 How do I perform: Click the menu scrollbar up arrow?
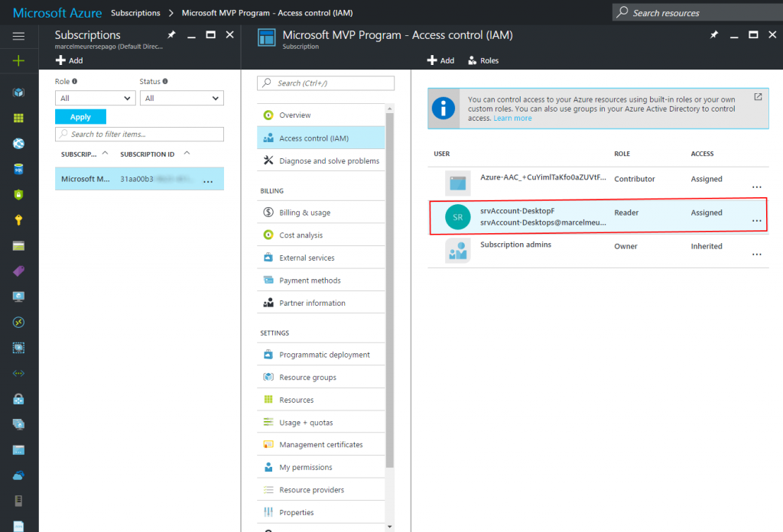(389, 109)
